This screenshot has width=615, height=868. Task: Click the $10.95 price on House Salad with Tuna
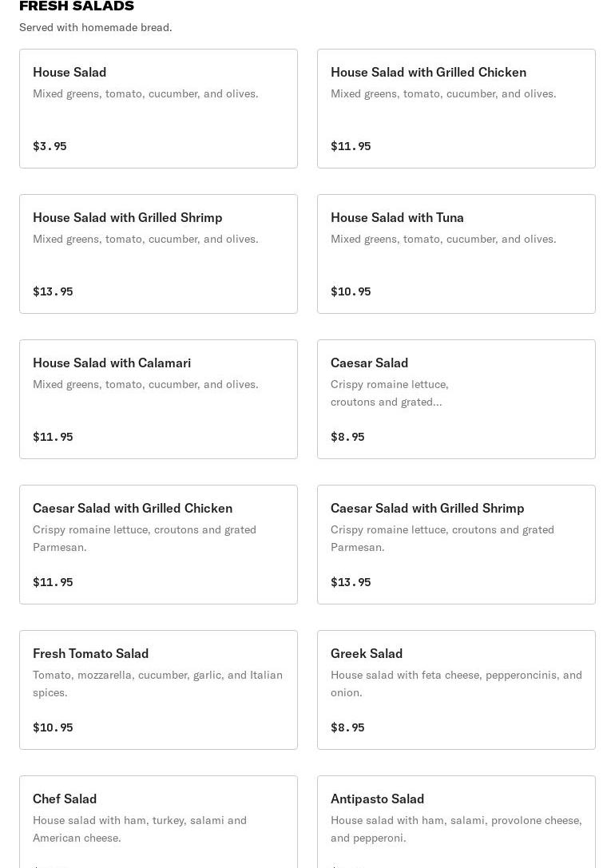[351, 291]
